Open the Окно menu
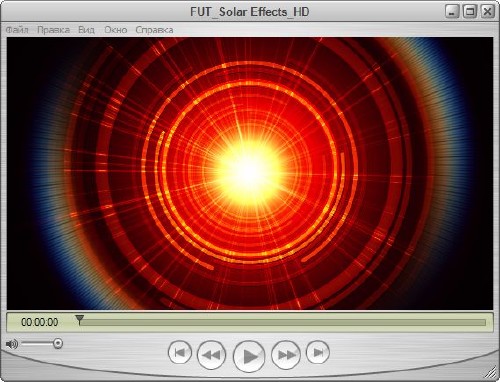 [x=116, y=30]
